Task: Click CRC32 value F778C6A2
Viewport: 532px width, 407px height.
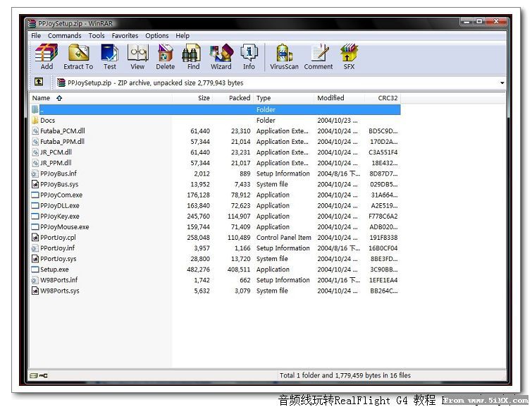Action: coord(383,216)
